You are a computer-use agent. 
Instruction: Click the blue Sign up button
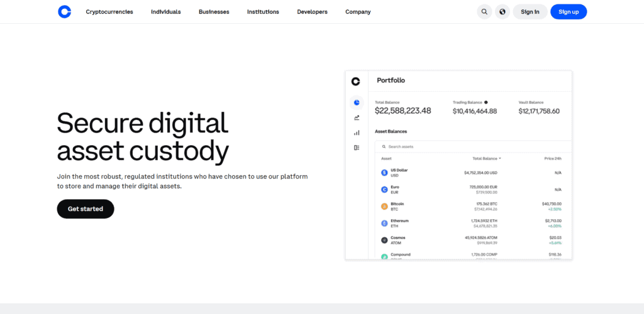click(x=569, y=12)
